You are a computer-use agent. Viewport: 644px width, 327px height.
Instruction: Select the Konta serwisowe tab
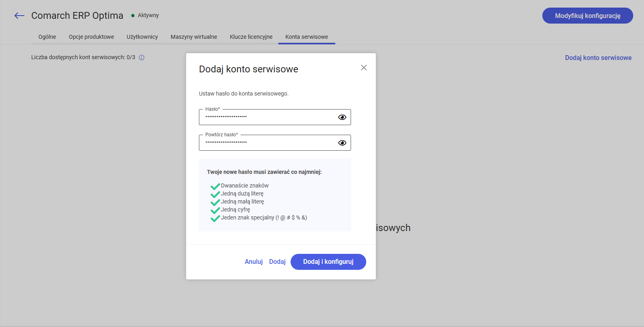point(307,37)
